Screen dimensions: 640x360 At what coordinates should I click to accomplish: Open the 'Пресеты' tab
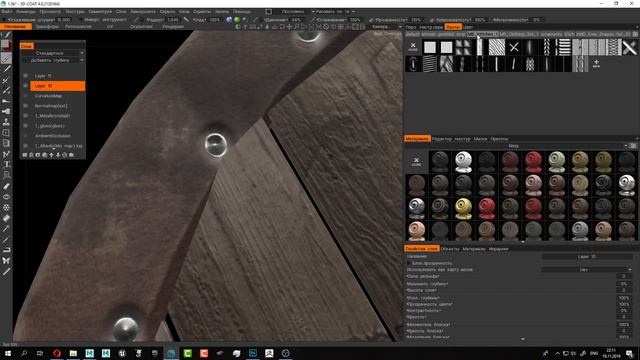499,139
